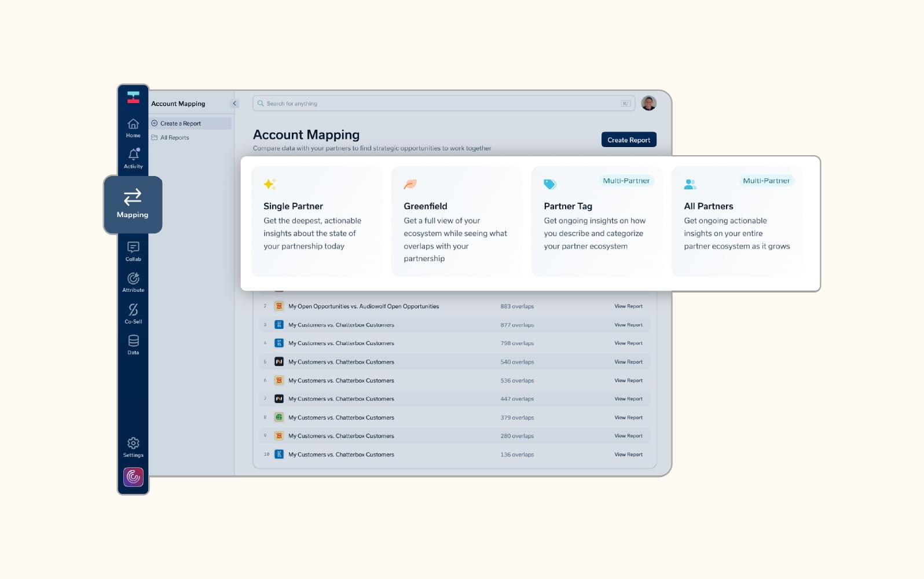Open All Reports in side panel
This screenshot has width=924, height=579.
click(174, 138)
